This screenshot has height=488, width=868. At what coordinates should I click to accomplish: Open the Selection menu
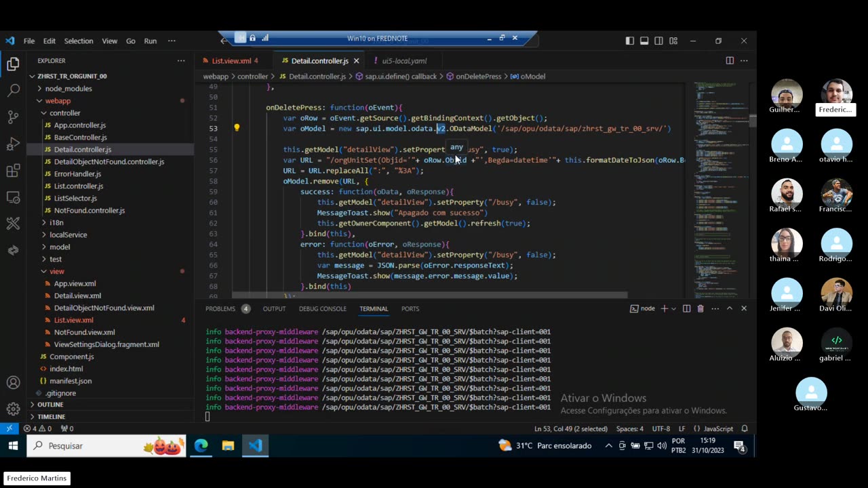79,41
